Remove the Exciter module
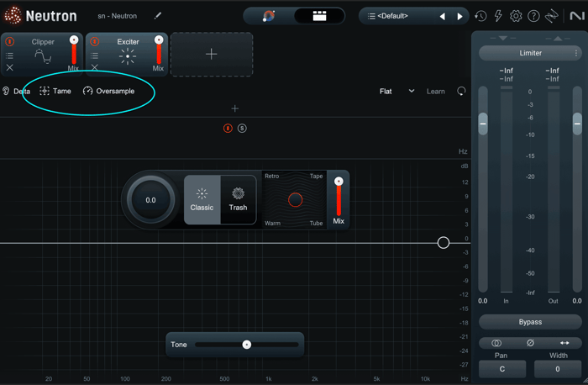The width and height of the screenshot is (588, 385). tap(94, 67)
